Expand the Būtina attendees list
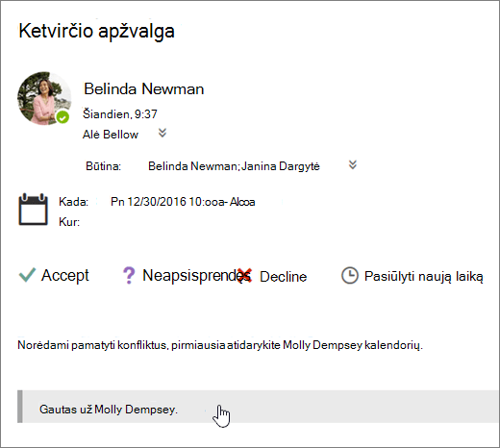This screenshot has width=500, height=448. pyautogui.click(x=353, y=164)
